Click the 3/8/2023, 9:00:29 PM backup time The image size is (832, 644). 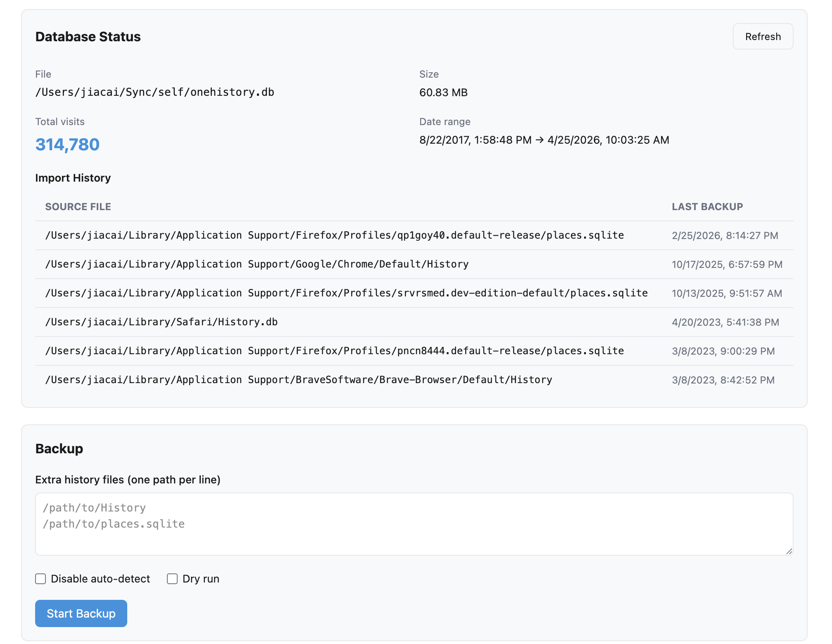[x=723, y=351]
